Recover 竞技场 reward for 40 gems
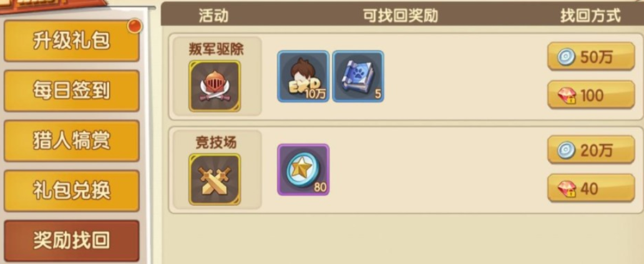The width and height of the screenshot is (644, 264). point(591,188)
